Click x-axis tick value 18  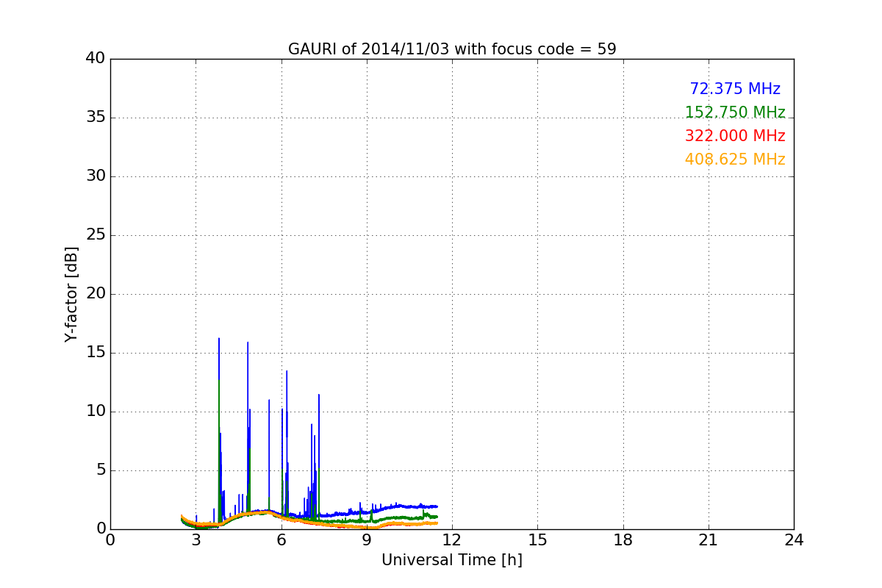tap(623, 540)
